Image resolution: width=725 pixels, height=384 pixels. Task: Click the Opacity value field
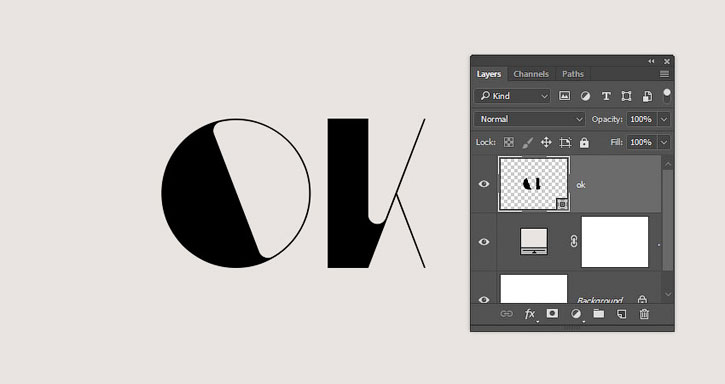pyautogui.click(x=641, y=119)
